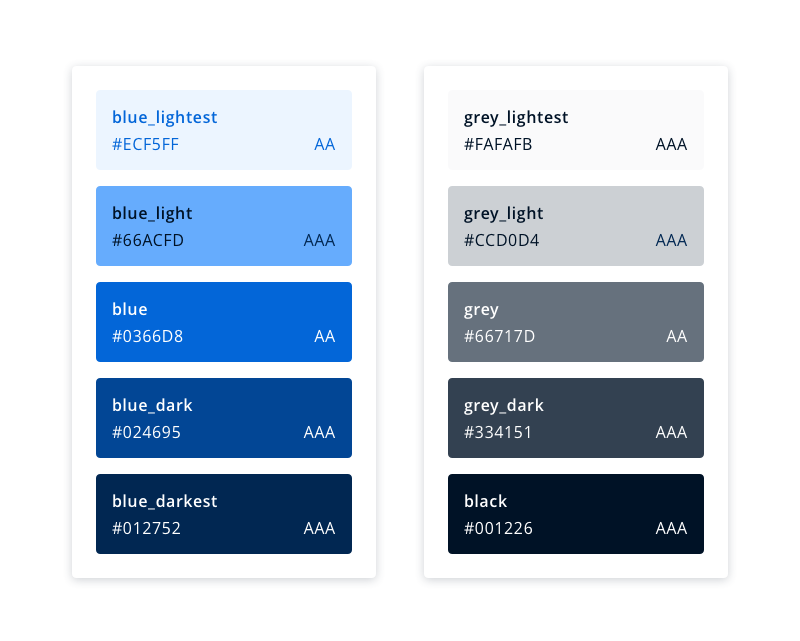The image size is (800, 641).
Task: Click the #FAFAFB hex code
Action: point(498,145)
